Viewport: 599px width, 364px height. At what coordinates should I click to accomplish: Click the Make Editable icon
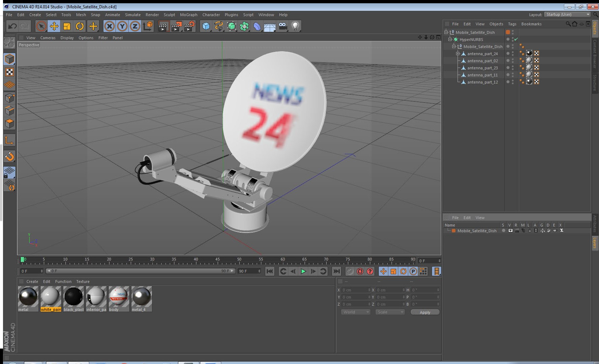tap(9, 43)
